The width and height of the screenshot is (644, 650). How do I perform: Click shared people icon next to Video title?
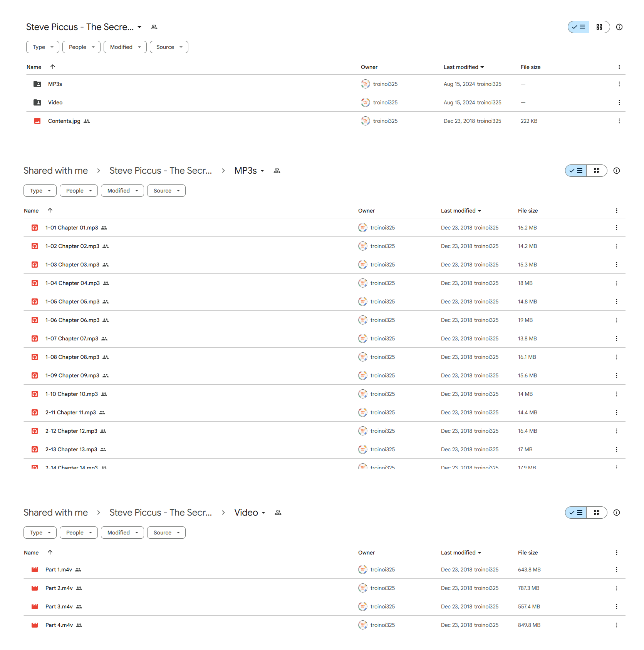click(278, 513)
